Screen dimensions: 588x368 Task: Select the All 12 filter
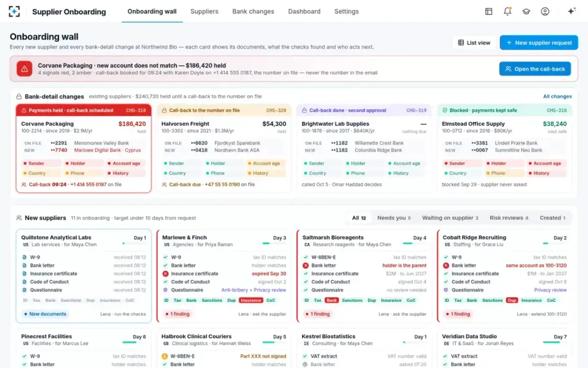pos(359,218)
